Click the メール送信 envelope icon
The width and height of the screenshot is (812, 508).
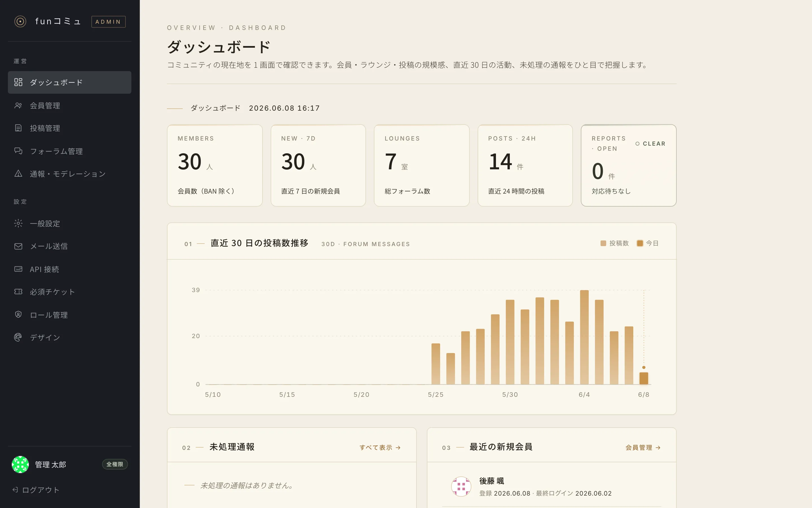coord(18,246)
